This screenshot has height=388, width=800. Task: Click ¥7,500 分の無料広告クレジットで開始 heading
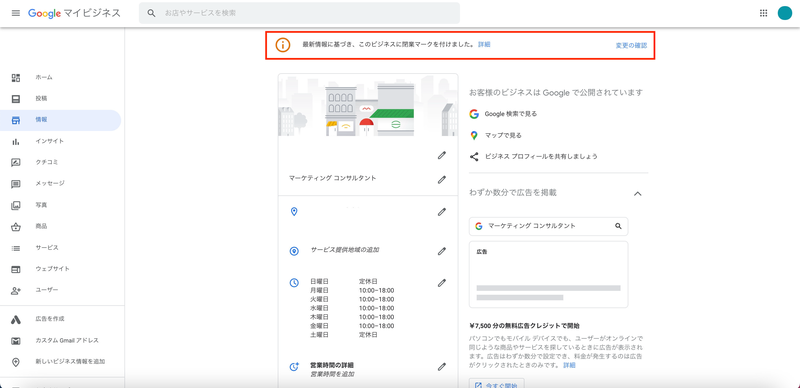tap(524, 325)
